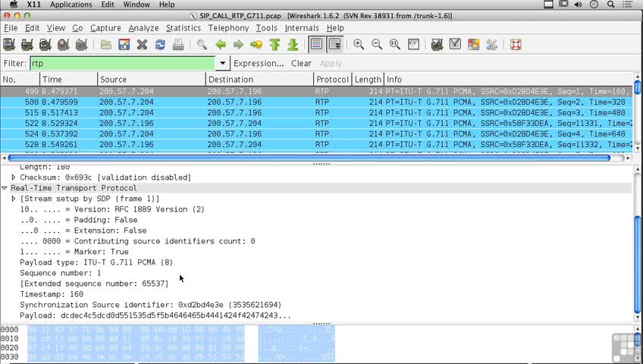Zoom out on packet text
Screen dimensions: 643x364
click(x=377, y=44)
